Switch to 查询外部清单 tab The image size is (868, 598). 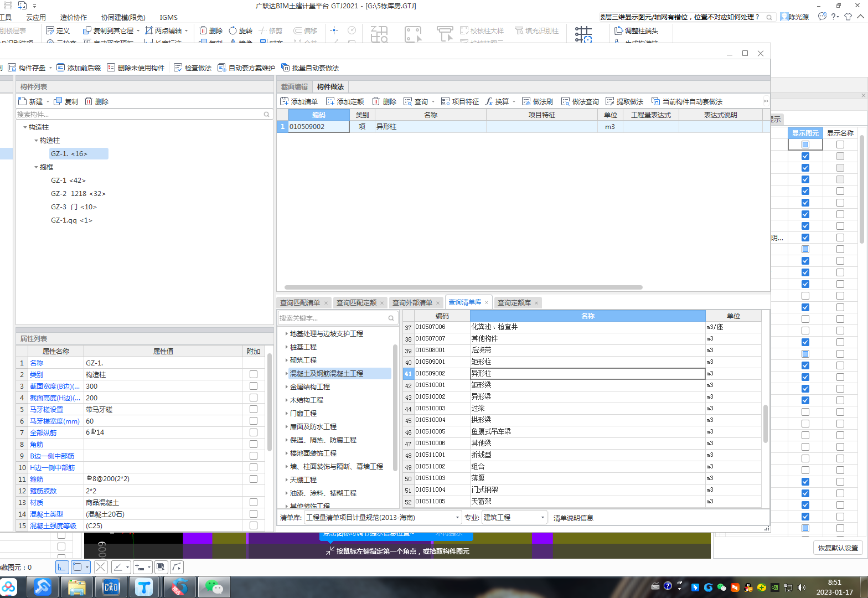coord(412,303)
